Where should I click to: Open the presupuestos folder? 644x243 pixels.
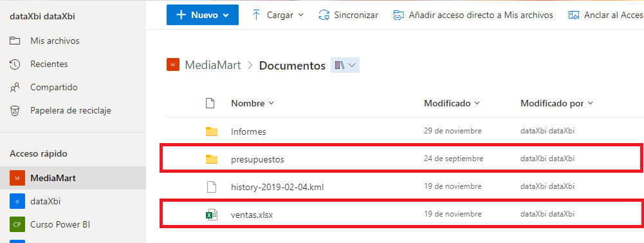pos(257,159)
